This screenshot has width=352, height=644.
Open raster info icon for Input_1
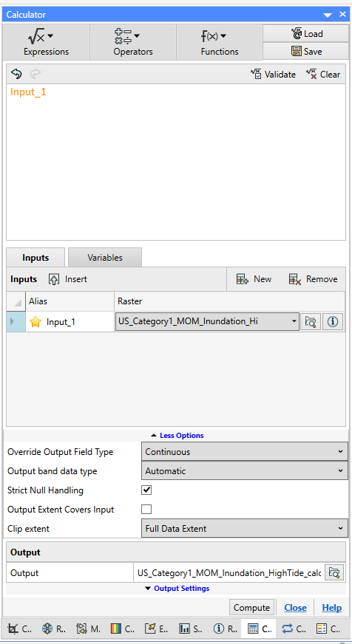coord(333,321)
